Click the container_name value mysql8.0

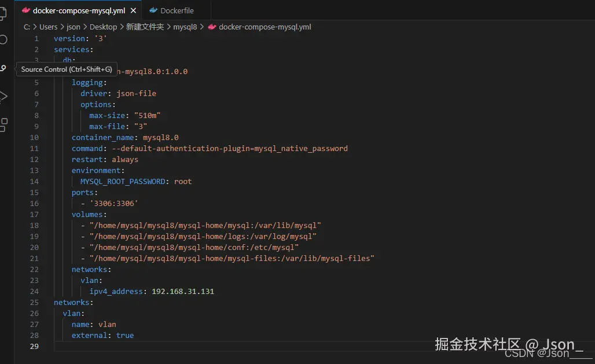(x=161, y=137)
